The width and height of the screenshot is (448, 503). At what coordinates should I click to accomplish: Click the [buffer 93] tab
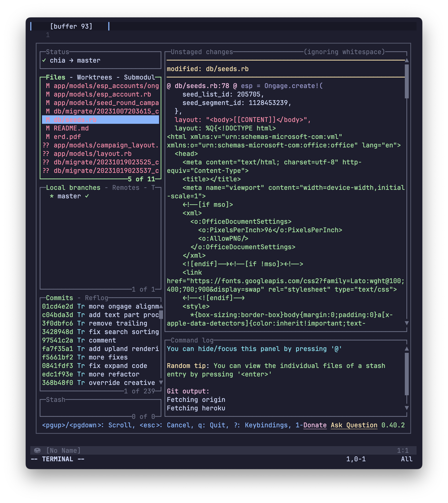coord(71,26)
